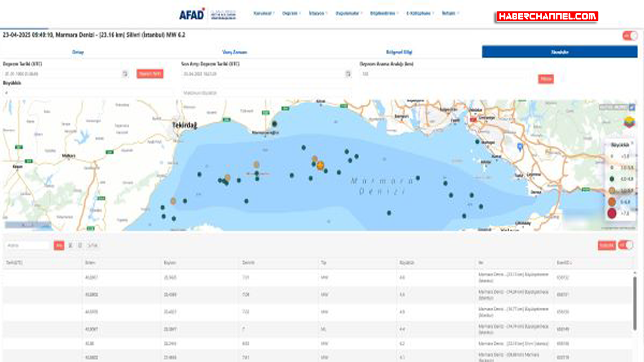Click the red marker on Istanbul city
The height and width of the screenshot is (362, 644).
(x=472, y=120)
